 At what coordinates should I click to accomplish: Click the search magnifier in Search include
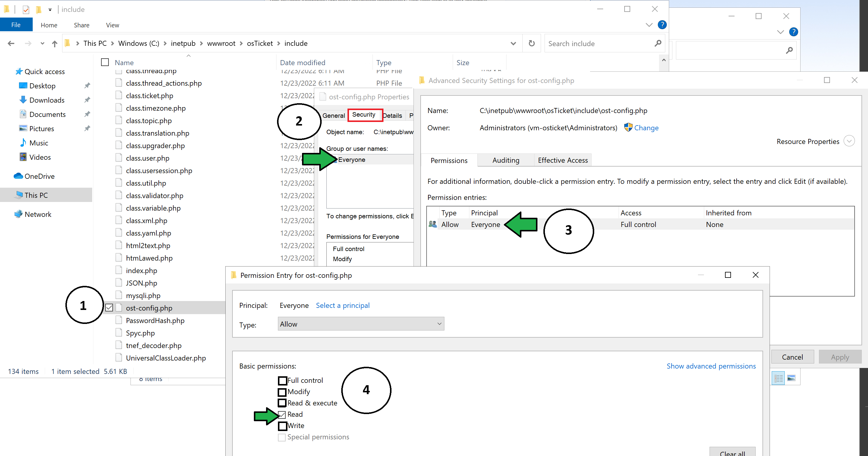658,43
